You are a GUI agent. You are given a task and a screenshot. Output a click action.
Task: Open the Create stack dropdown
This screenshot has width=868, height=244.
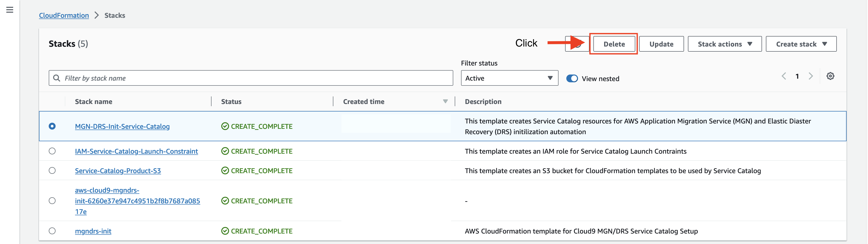pos(801,44)
